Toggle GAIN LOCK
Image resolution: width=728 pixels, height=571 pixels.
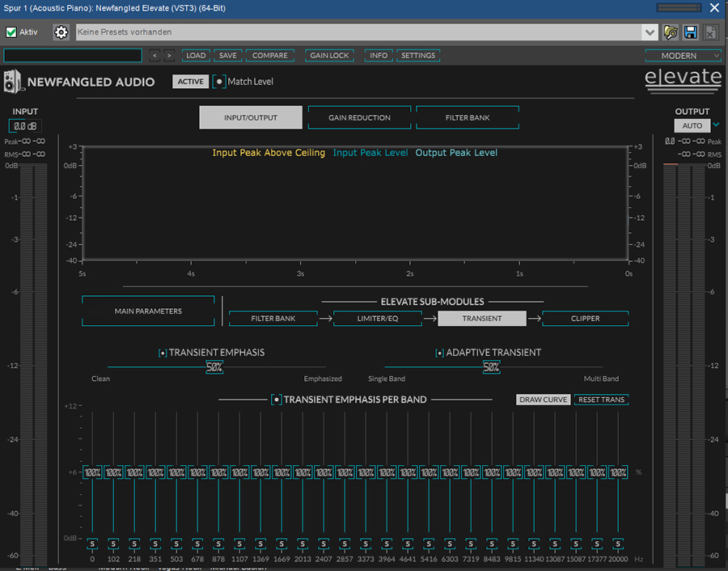point(329,56)
